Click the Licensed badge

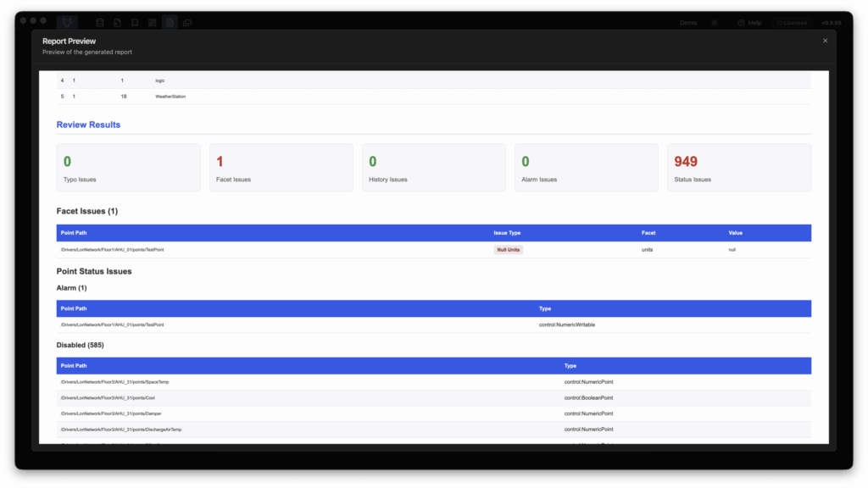(x=792, y=23)
